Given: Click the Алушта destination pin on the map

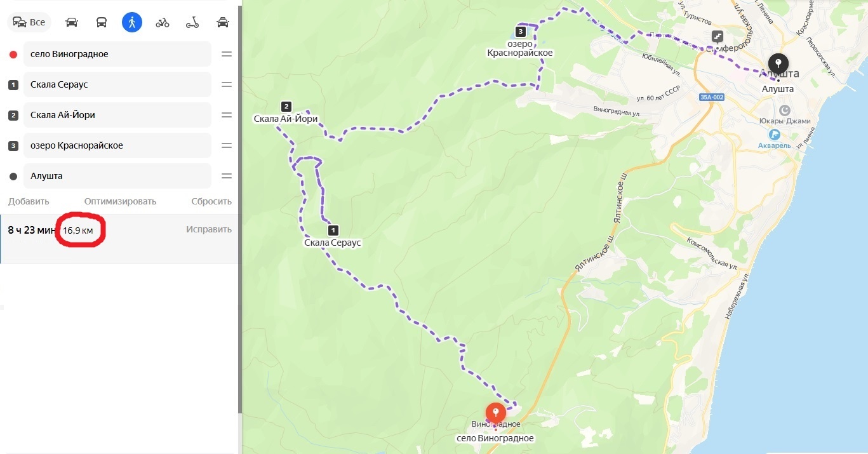Looking at the screenshot, I should tap(778, 65).
